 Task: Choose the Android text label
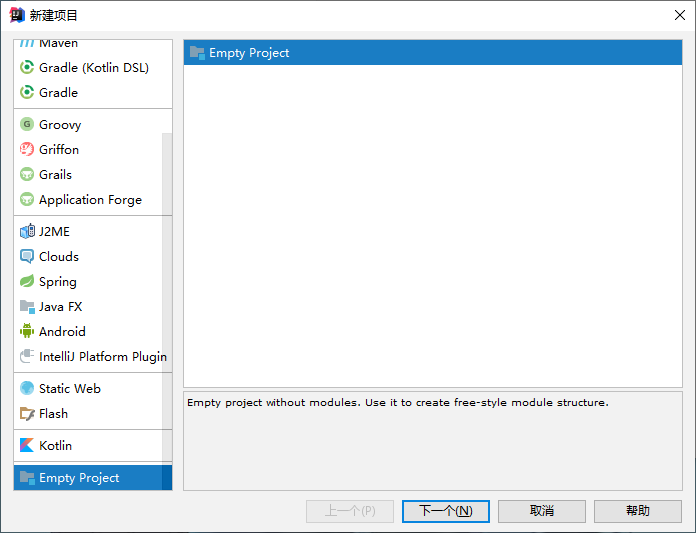point(62,332)
